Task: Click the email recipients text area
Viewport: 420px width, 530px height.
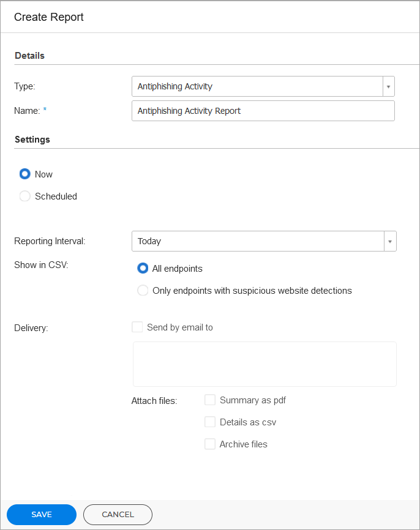Action: 264,364
